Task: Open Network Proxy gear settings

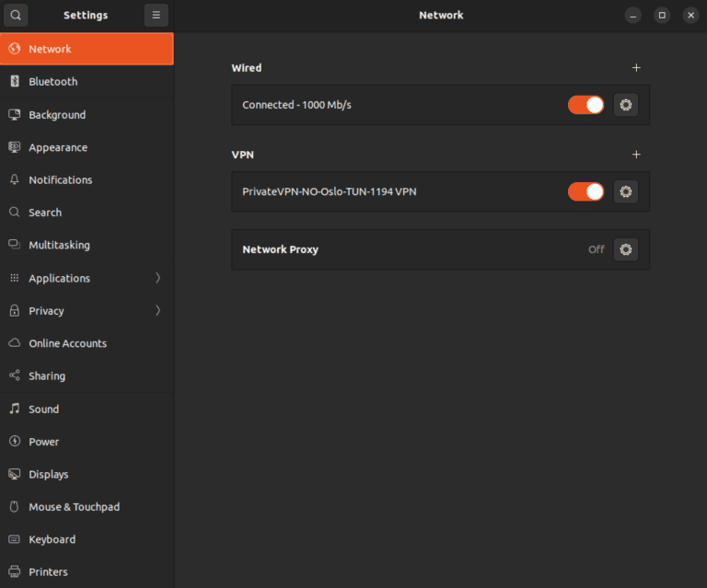Action: coord(626,249)
